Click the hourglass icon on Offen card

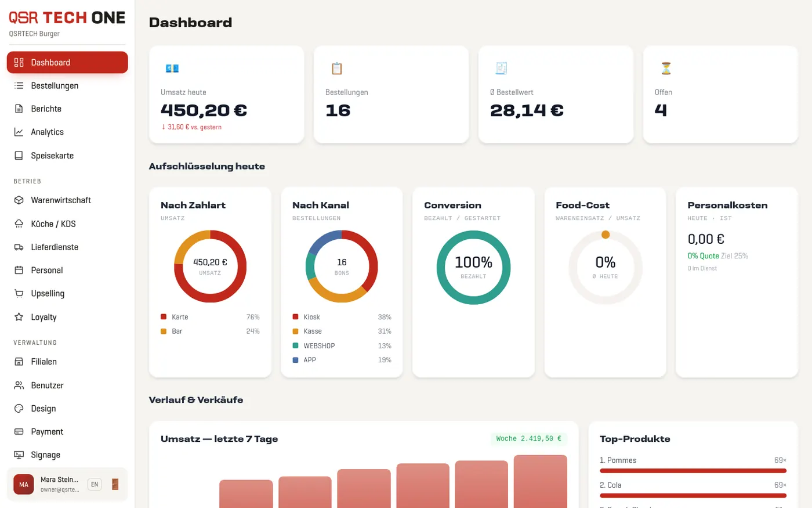click(666, 69)
